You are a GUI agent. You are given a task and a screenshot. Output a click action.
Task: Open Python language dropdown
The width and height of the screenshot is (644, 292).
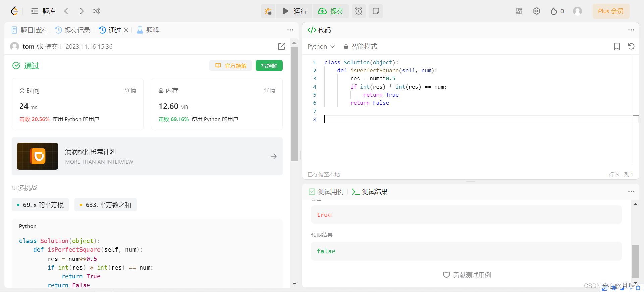click(x=321, y=46)
